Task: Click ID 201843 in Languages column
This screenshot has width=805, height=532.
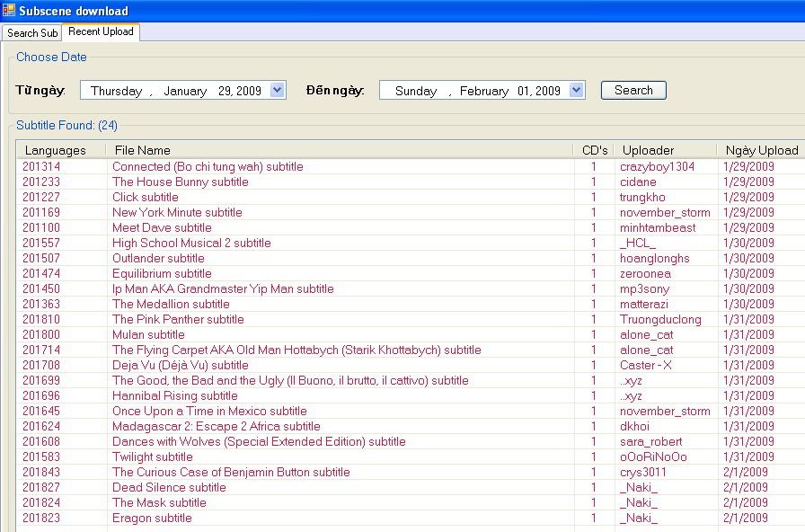Action: coord(41,473)
